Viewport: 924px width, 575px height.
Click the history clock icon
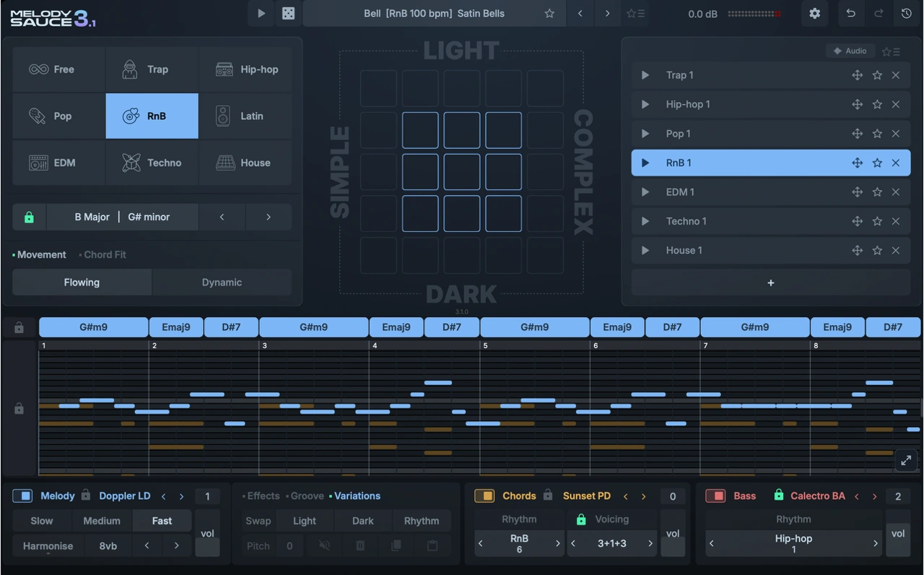[x=907, y=13]
